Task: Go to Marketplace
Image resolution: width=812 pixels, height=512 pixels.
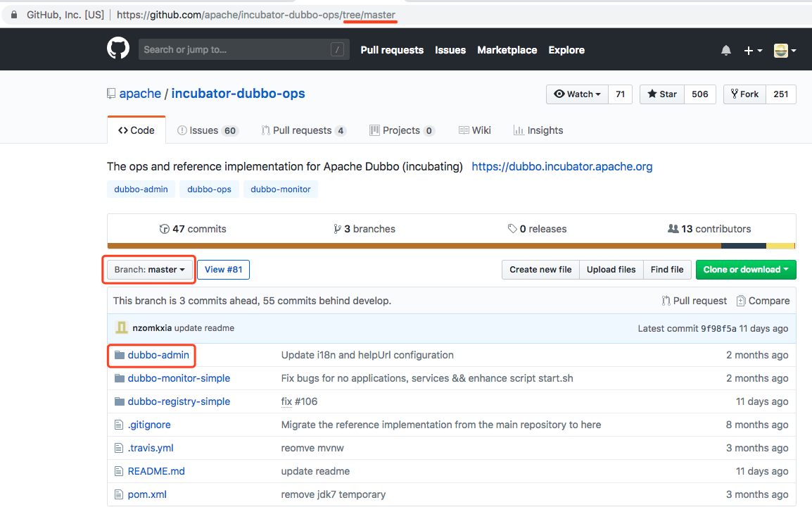Action: (507, 50)
